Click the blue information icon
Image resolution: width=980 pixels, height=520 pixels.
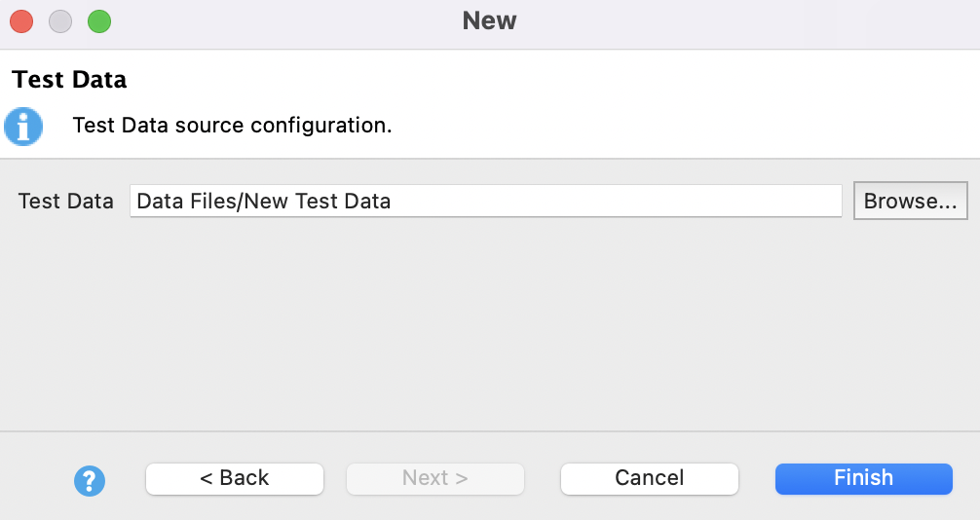pos(23,127)
